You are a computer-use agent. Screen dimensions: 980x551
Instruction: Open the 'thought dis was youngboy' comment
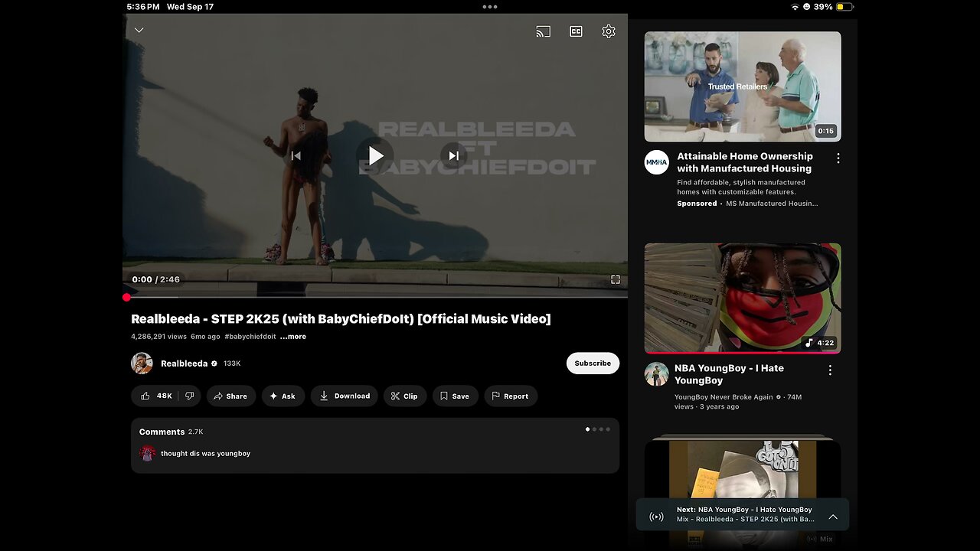pos(205,454)
